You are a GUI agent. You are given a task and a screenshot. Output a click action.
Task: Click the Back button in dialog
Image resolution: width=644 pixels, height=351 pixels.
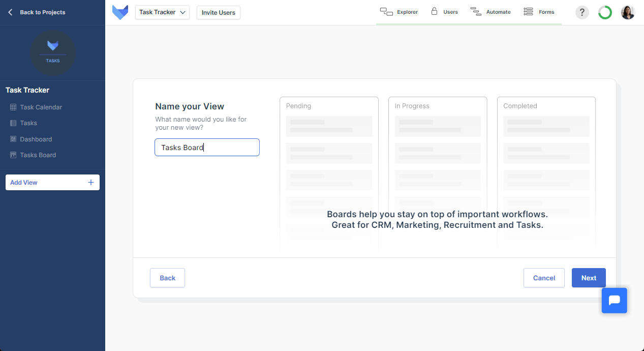tap(167, 278)
